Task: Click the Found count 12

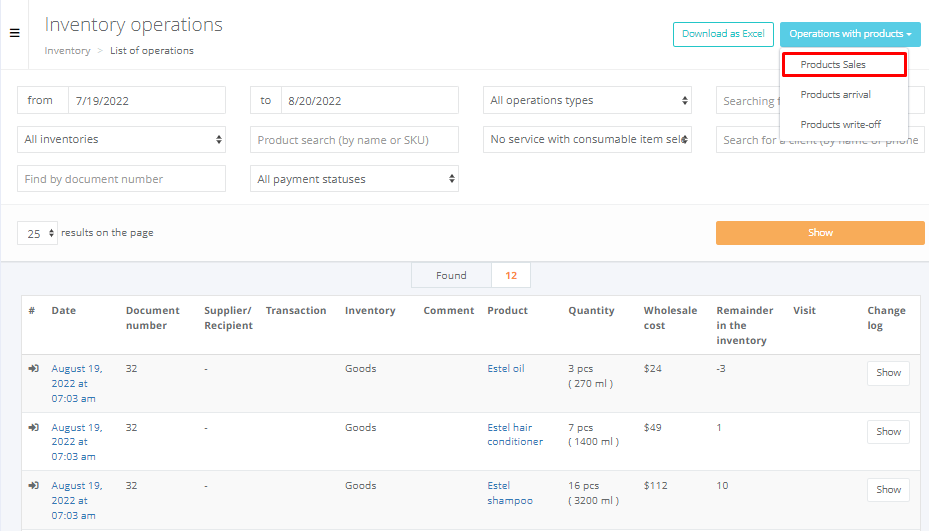Action: click(511, 276)
